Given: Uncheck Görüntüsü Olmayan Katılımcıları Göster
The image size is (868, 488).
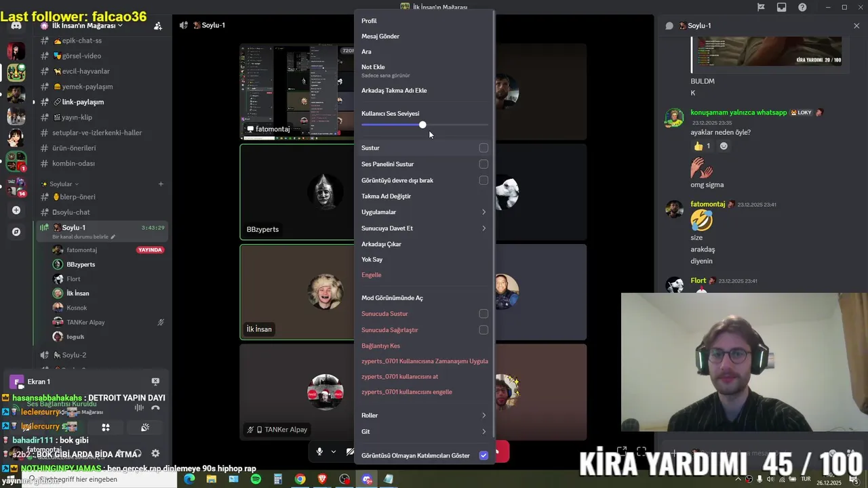Looking at the screenshot, I should [484, 455].
